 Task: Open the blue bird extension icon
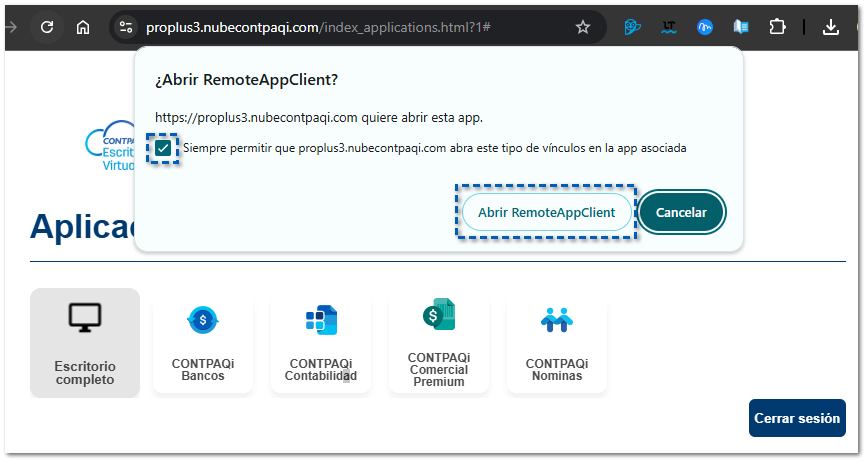pyautogui.click(x=632, y=27)
